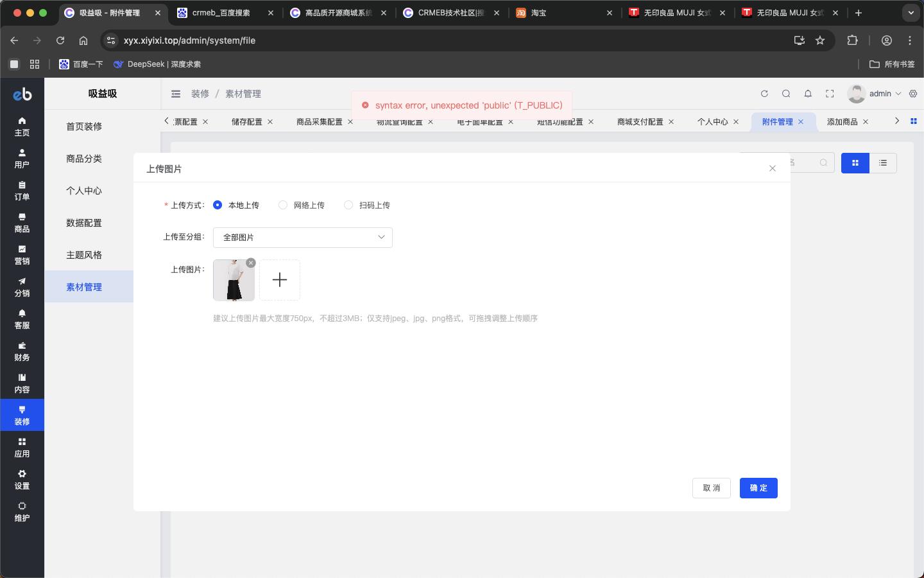Switch to list view of attachments

click(x=883, y=163)
